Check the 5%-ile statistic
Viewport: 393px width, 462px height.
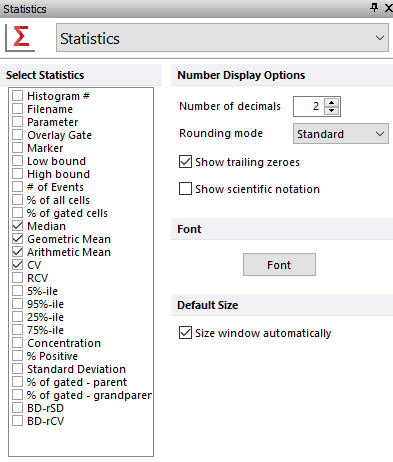click(17, 291)
